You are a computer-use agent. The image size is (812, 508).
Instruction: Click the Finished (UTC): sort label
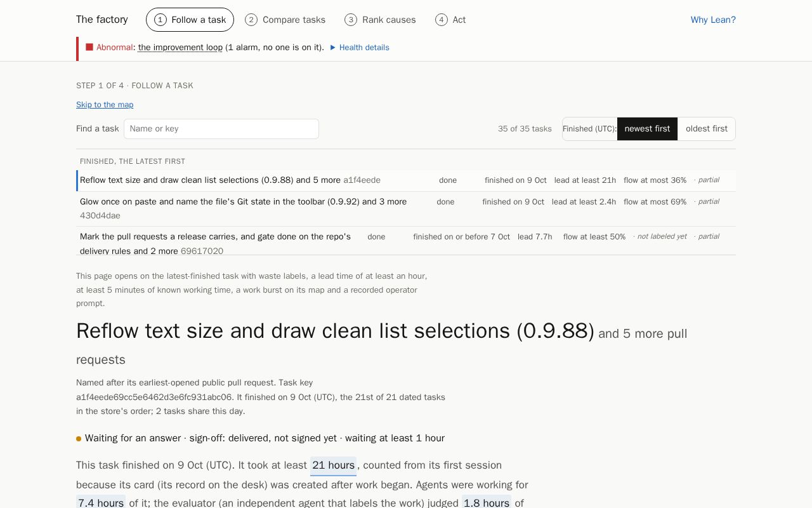pos(589,129)
